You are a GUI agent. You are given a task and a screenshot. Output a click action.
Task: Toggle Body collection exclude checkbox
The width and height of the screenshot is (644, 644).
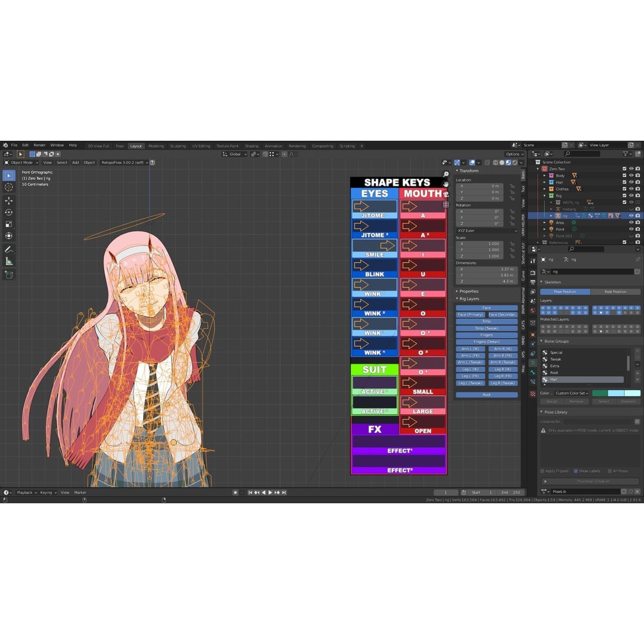(x=624, y=175)
